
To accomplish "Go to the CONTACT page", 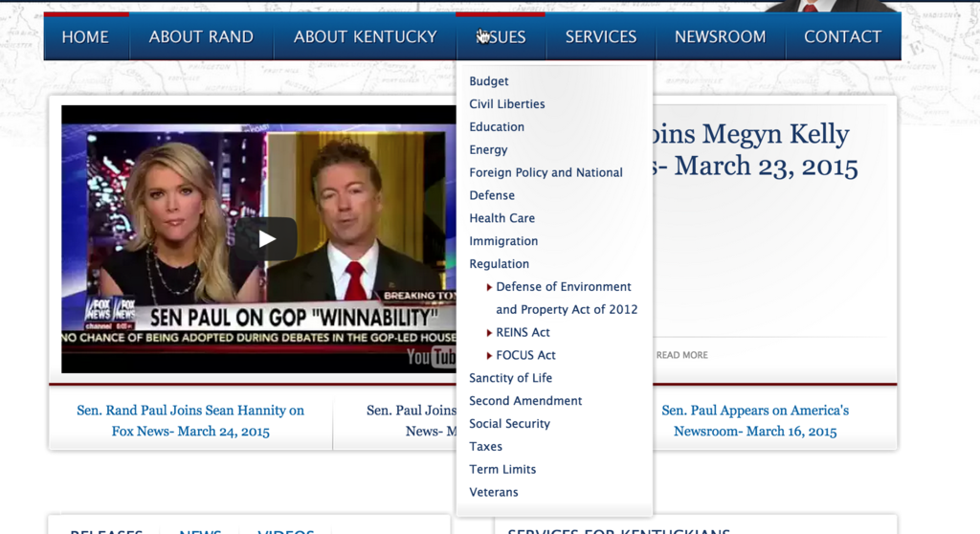I will pyautogui.click(x=842, y=37).
